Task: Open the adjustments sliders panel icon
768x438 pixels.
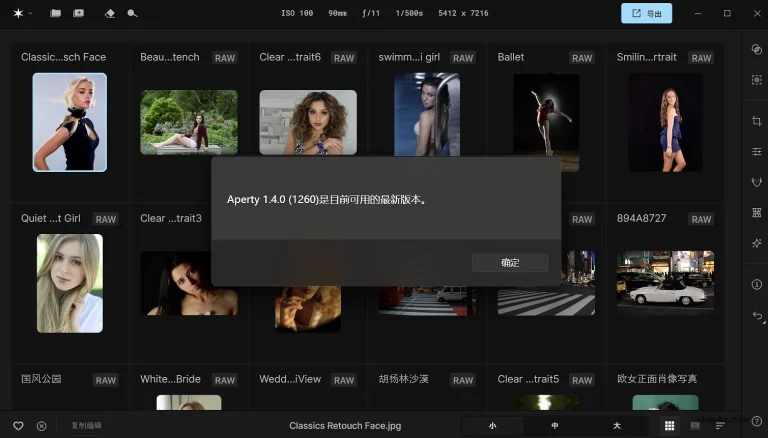Action: [756, 152]
